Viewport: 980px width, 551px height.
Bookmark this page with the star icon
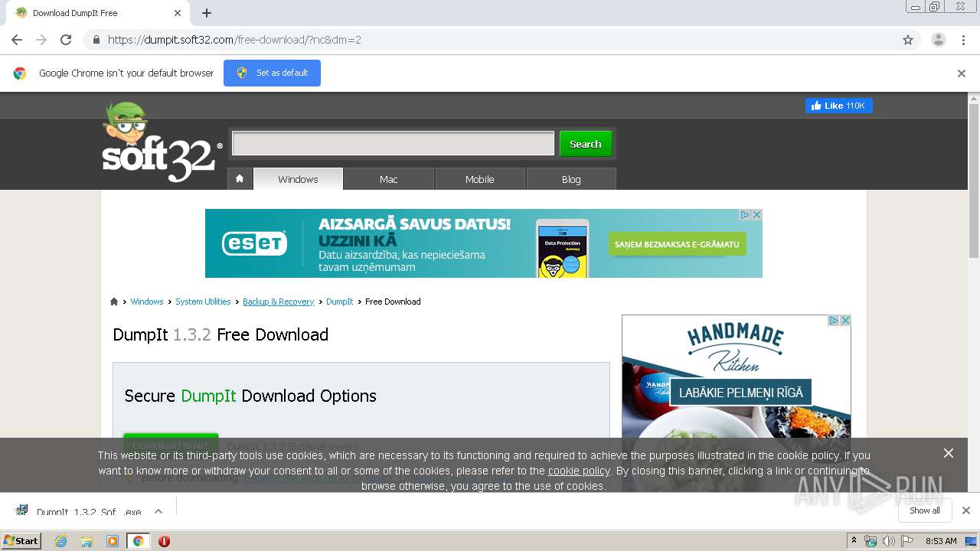point(908,40)
